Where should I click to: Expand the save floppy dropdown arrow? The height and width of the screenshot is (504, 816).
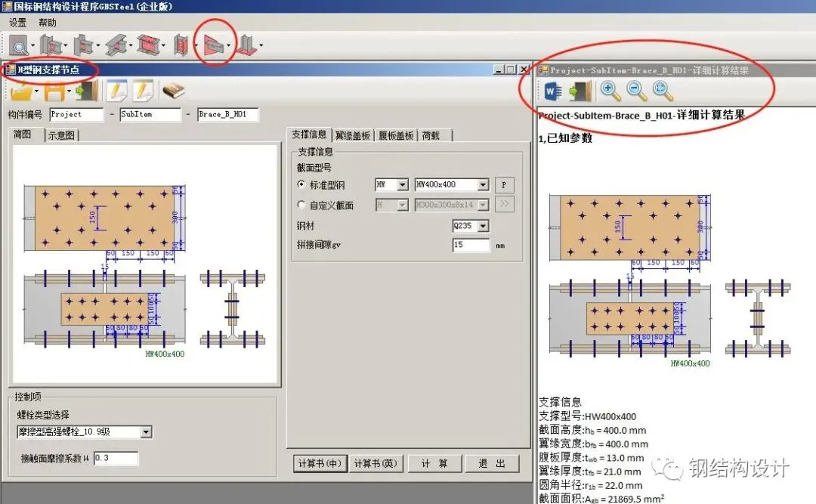pyautogui.click(x=69, y=91)
